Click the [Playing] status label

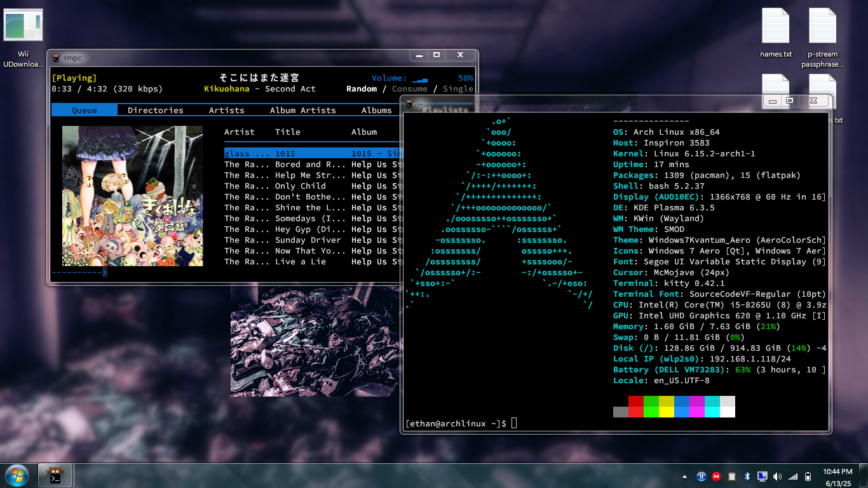pos(74,78)
